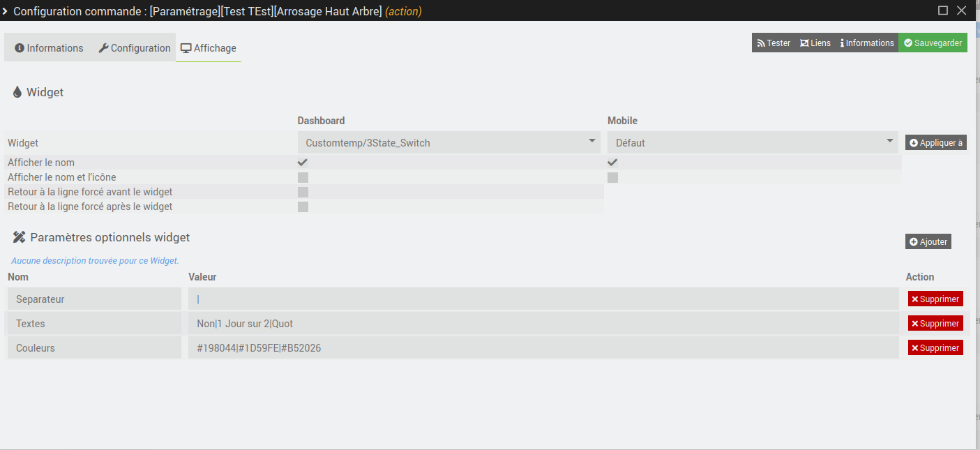Delete the Couleurs parameter row

(935, 347)
